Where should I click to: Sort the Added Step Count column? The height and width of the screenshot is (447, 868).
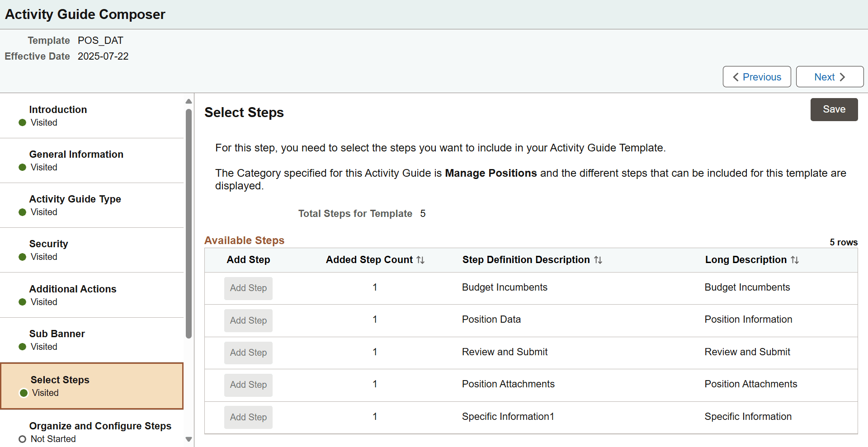tap(421, 260)
